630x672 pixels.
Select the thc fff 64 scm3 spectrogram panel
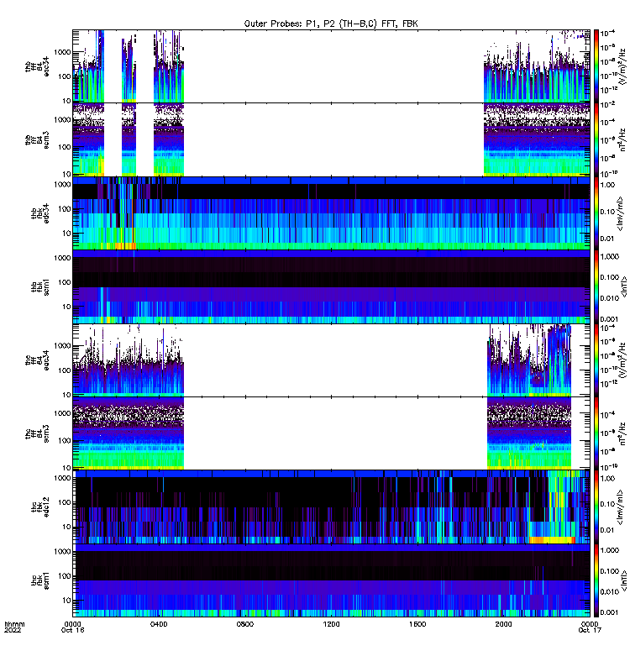(x=331, y=433)
